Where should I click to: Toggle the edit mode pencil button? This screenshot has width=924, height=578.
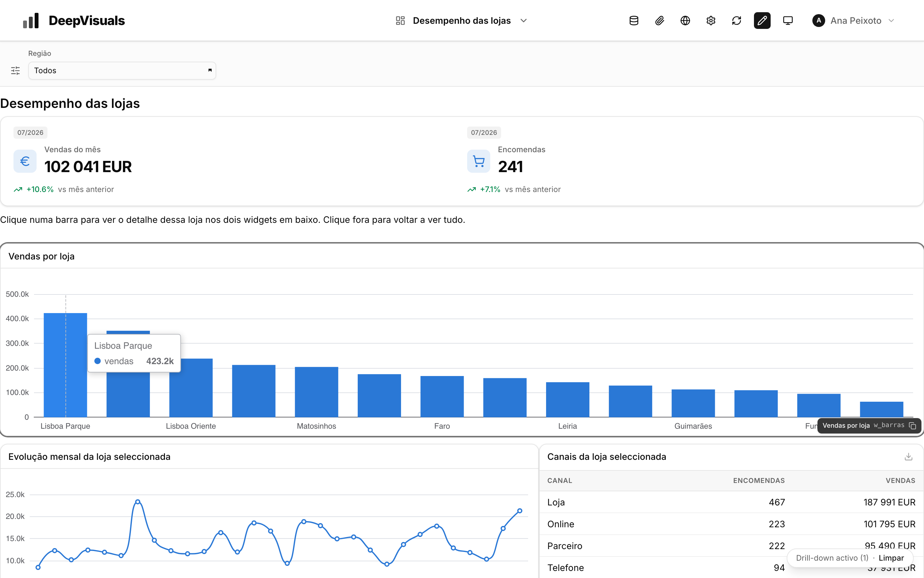pyautogui.click(x=762, y=21)
